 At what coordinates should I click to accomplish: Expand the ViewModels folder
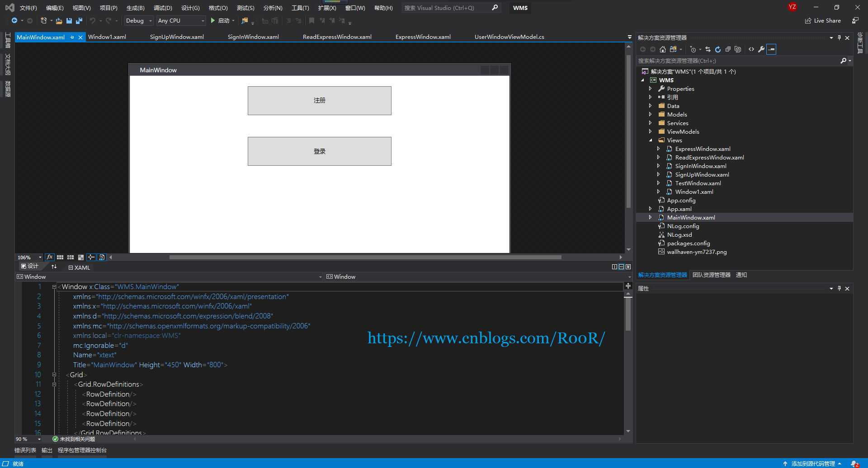coord(651,131)
